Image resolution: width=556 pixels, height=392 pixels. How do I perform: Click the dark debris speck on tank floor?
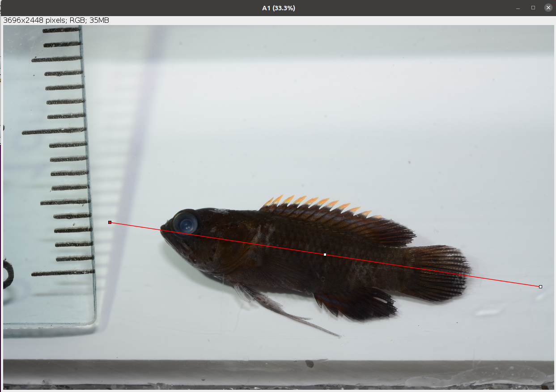point(309,364)
